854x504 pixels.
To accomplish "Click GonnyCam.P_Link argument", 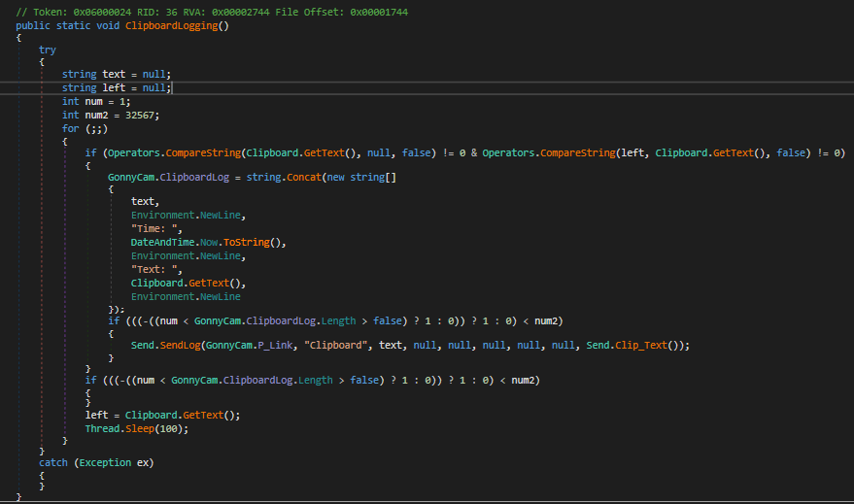I will [249, 345].
